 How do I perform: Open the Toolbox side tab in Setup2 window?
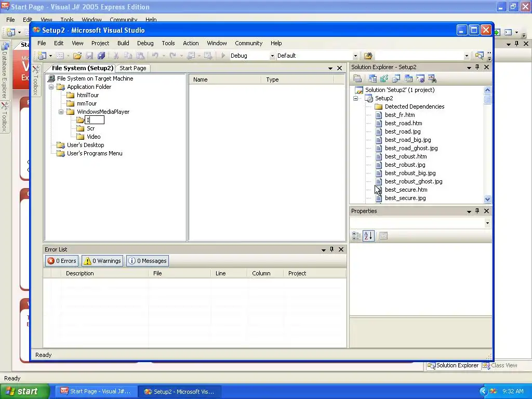[36, 81]
